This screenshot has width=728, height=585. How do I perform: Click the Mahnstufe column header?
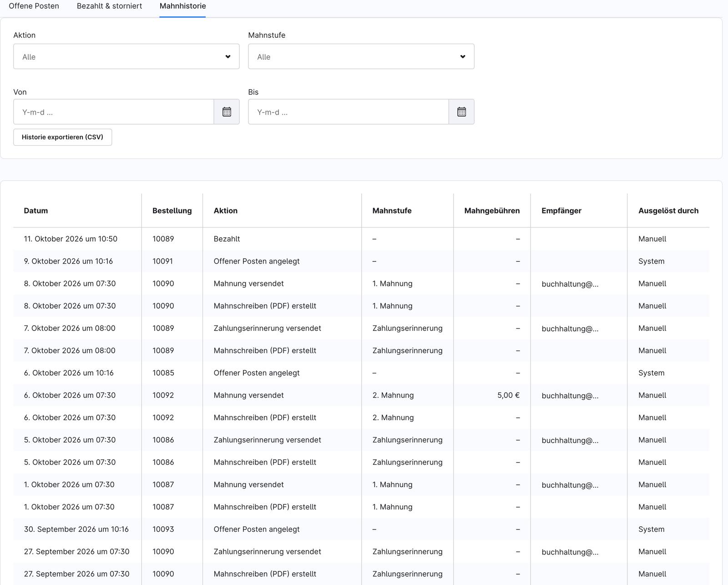coord(392,211)
